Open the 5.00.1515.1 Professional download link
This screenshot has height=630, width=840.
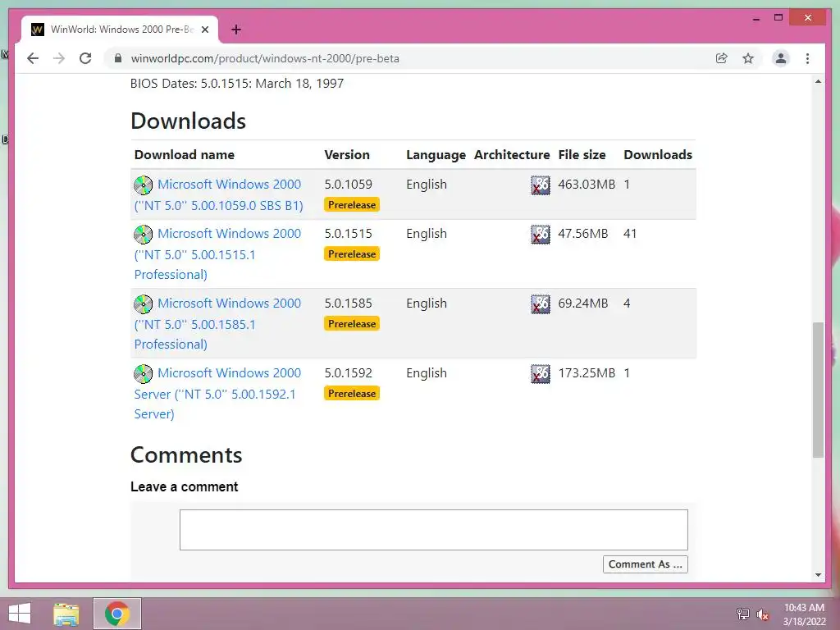tap(217, 254)
